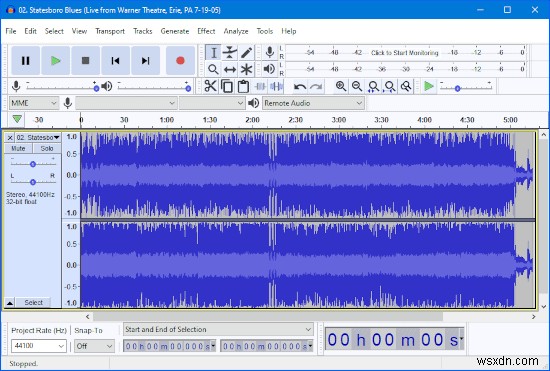Open the Start and End of Selection dropdown
This screenshot has width=550, height=371.
point(218,329)
